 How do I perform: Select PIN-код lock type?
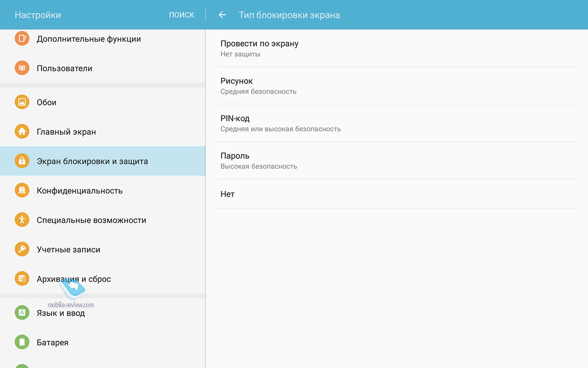pyautogui.click(x=396, y=123)
